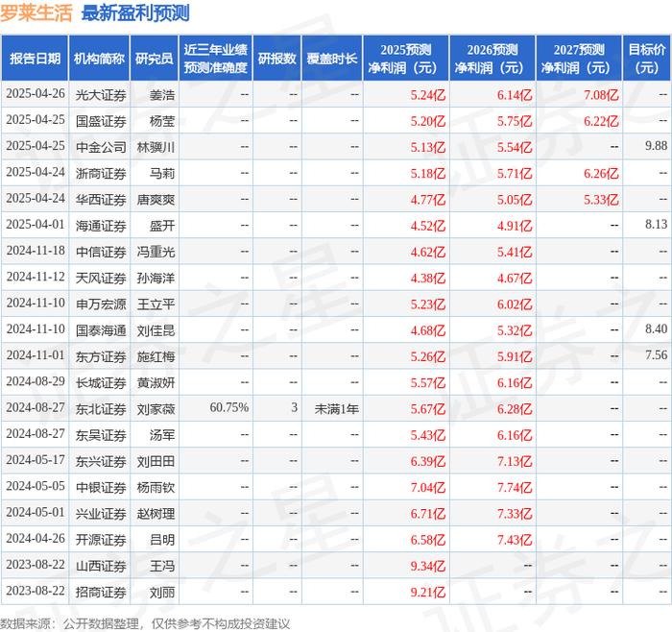
Task: Select the 机构简称 column header
Action: pyautogui.click(x=99, y=59)
